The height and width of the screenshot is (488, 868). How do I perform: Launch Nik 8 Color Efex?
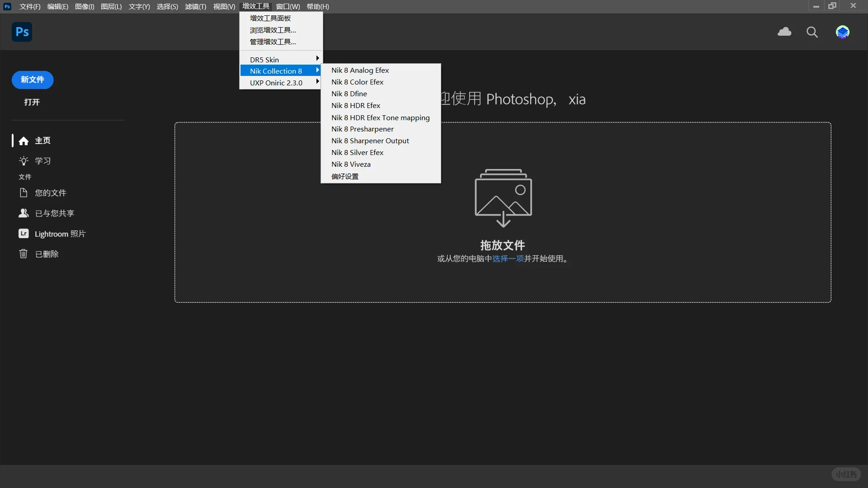click(357, 82)
